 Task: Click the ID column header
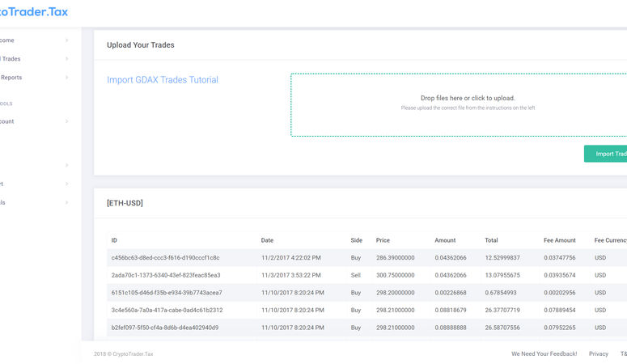114,240
